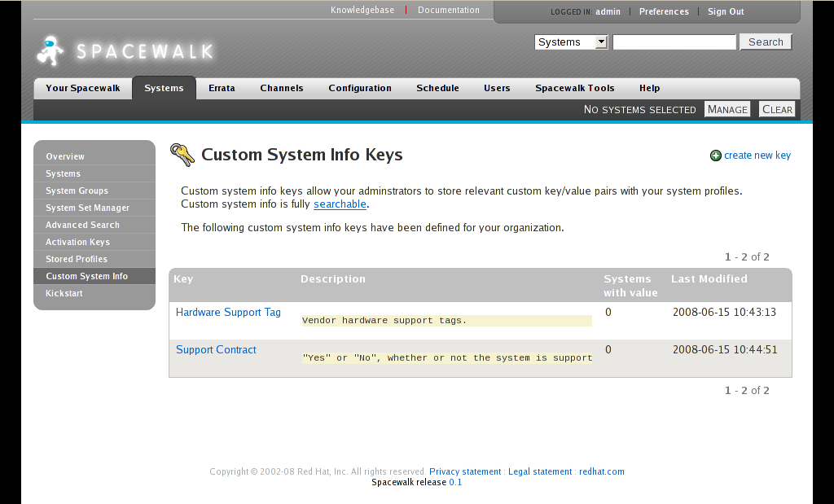This screenshot has height=504, width=834.
Task: Open the Hardware Support Tag key
Action: (228, 312)
